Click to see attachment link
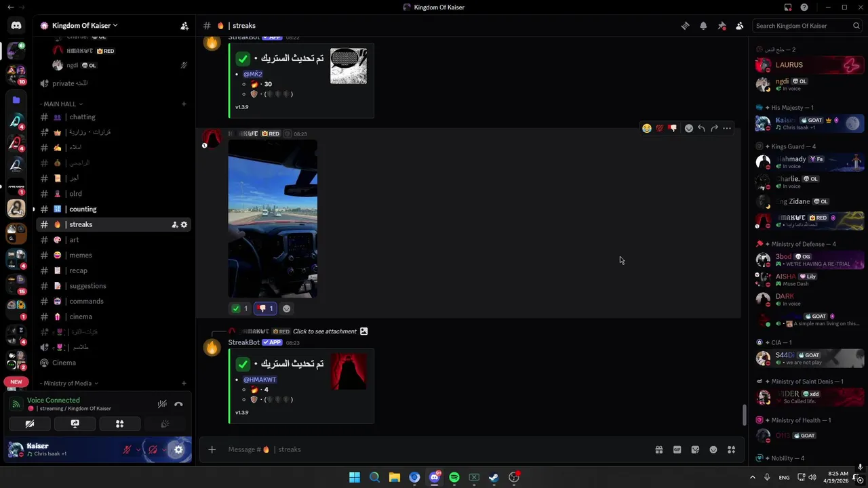This screenshot has width=868, height=488. pyautogui.click(x=325, y=331)
